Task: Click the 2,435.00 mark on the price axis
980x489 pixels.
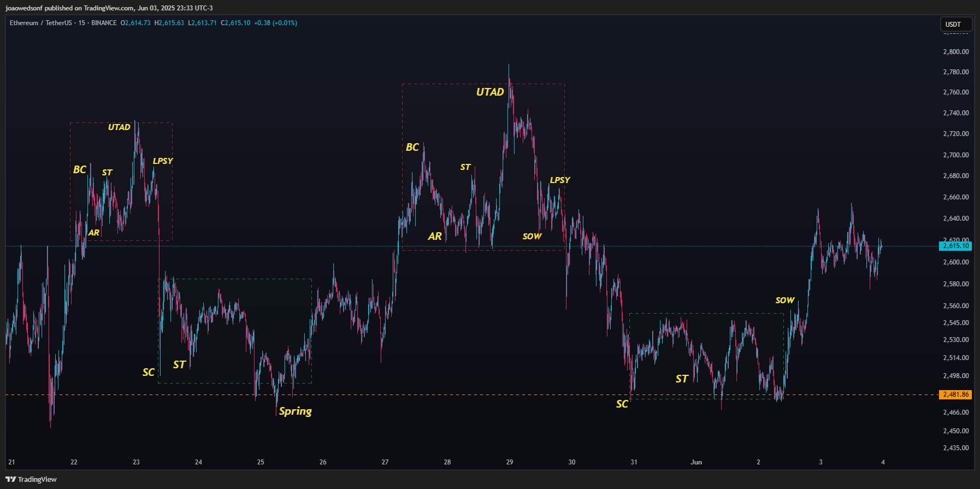Action: coord(955,448)
